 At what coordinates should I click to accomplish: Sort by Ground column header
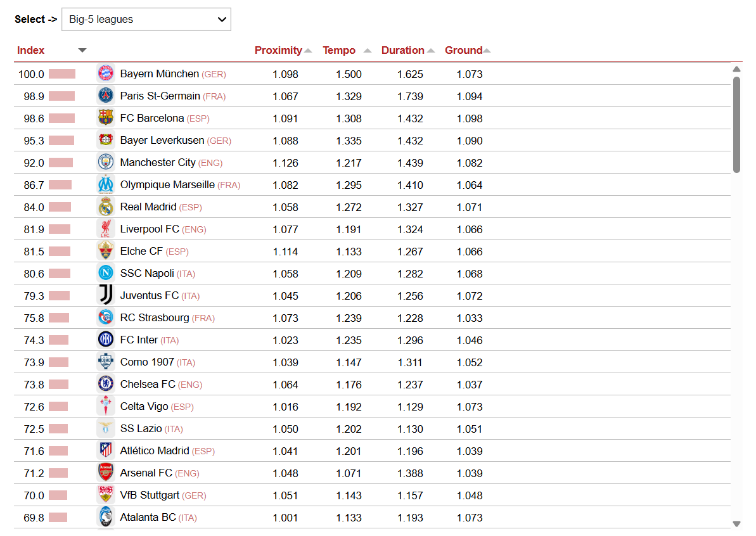click(x=463, y=50)
